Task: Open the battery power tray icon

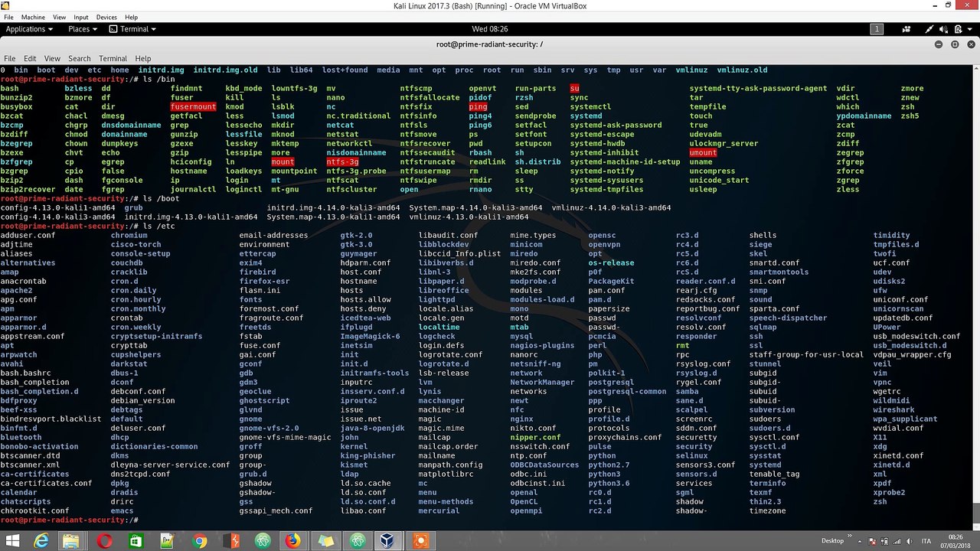Action: click(887, 541)
